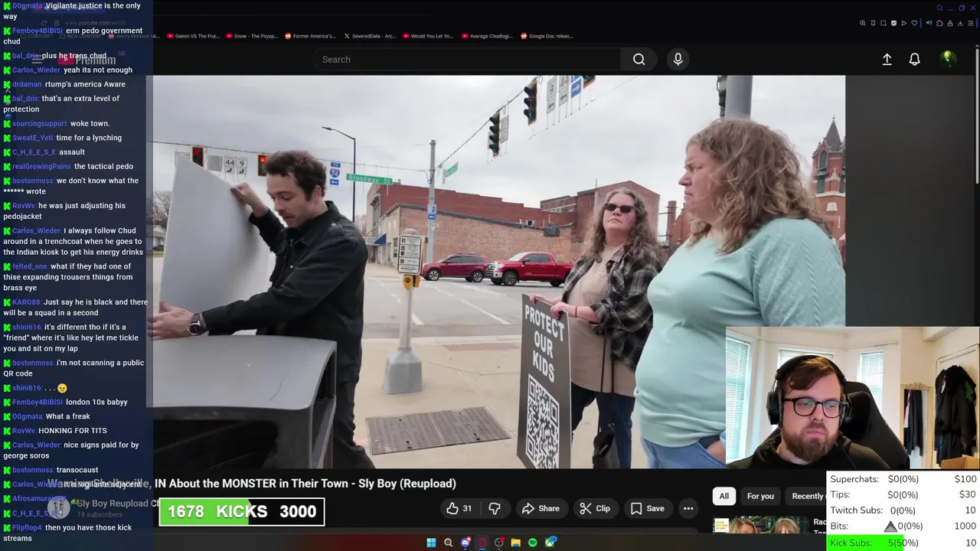
Task: Click the '1678 KICKS 3000' goal bar
Action: click(x=242, y=512)
